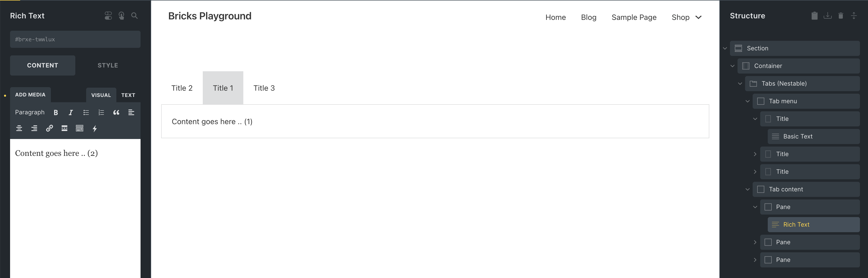
Task: Open the search icon in the Rich Text panel
Action: (x=134, y=16)
